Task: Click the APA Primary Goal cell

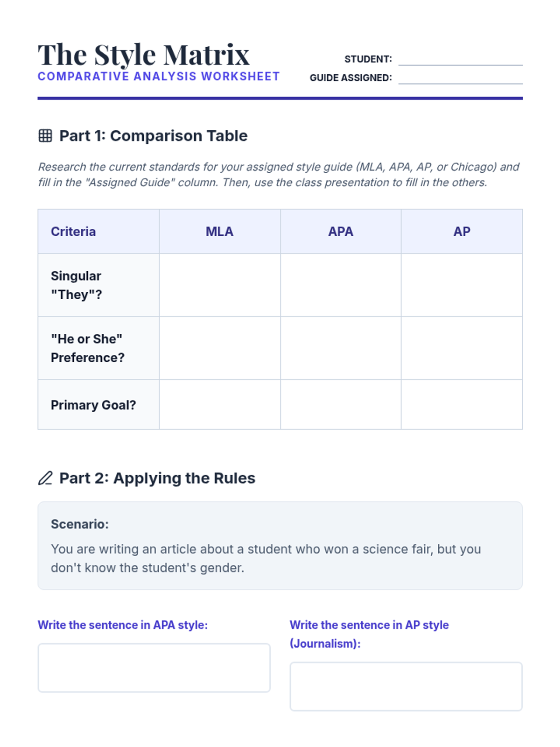Action: click(341, 405)
